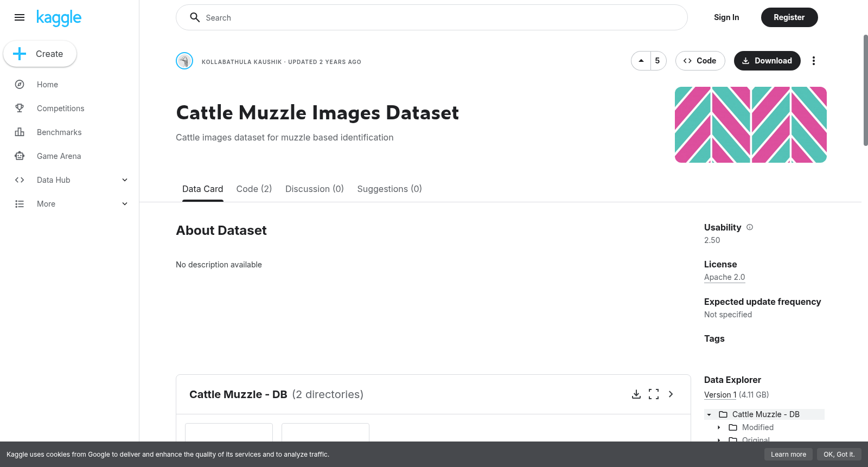Click the Kaggle logo

click(59, 18)
